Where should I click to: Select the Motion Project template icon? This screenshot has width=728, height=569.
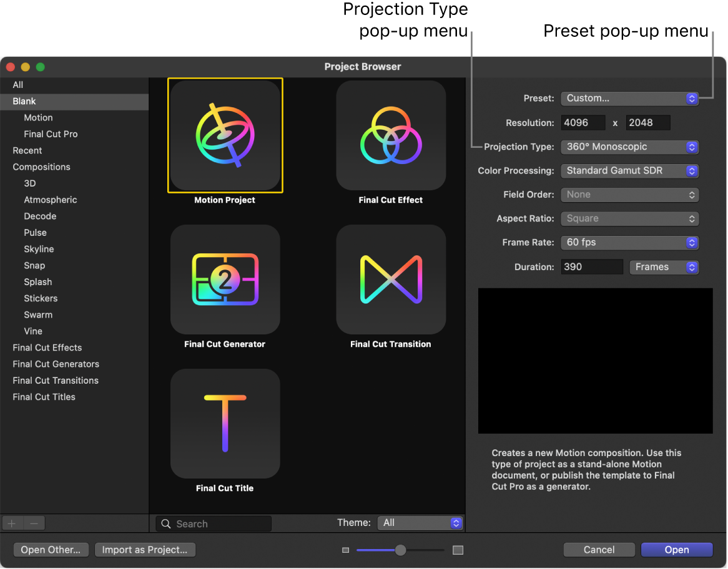coord(225,135)
